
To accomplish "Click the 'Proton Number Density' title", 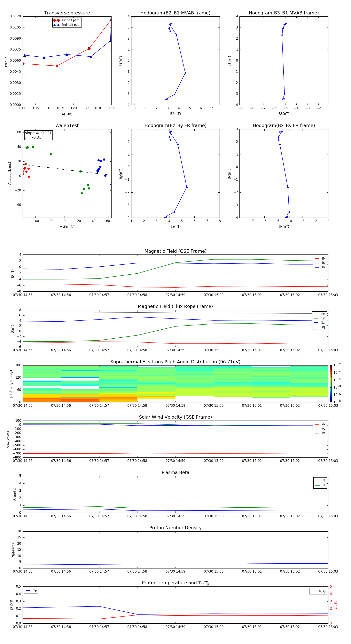I will coord(175,528).
